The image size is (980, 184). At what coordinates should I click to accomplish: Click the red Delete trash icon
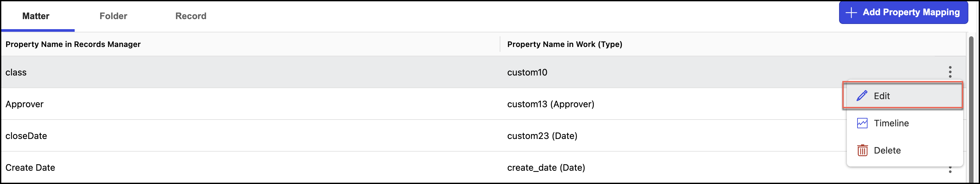(862, 150)
